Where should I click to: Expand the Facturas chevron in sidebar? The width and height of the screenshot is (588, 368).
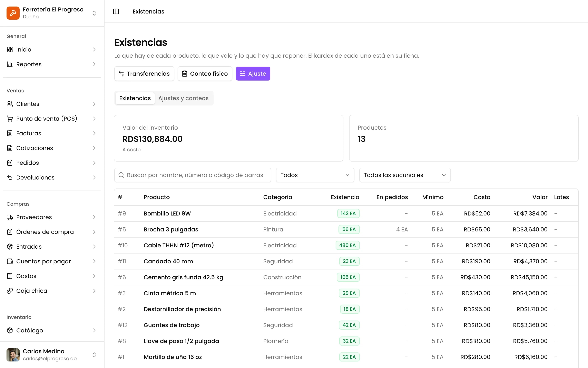(x=94, y=133)
